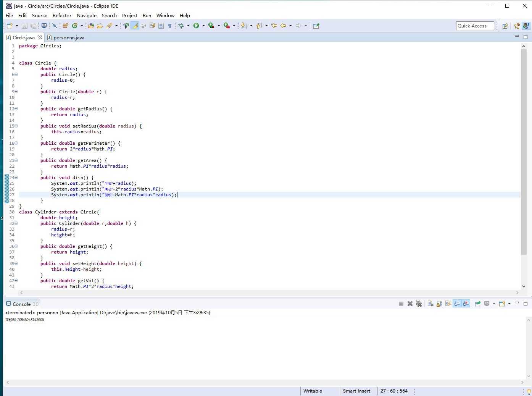Image resolution: width=532 pixels, height=396 pixels.
Task: Toggle Show Console on Standard Error change
Action: (466, 304)
